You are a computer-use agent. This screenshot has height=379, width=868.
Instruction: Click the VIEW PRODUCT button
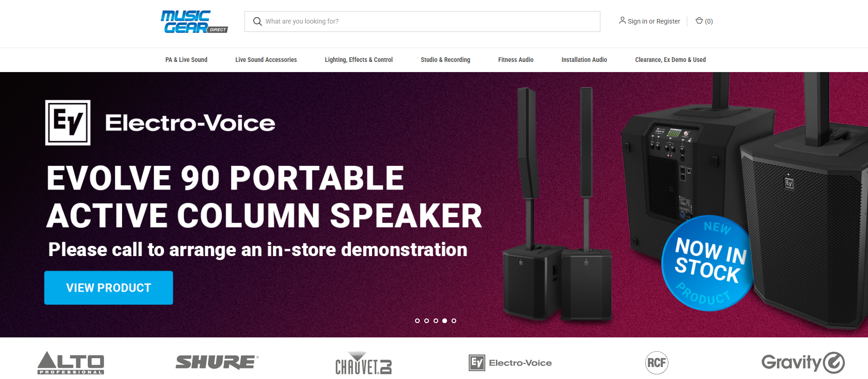pos(109,288)
